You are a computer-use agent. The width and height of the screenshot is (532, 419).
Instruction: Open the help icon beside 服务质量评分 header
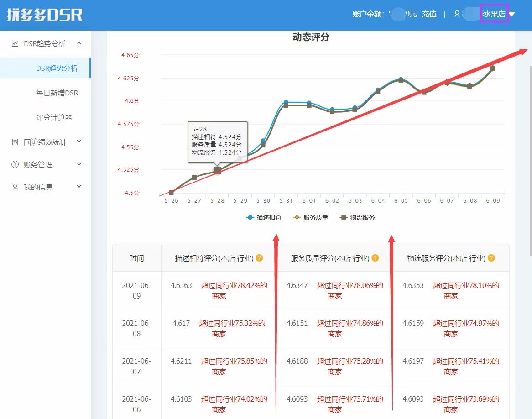375,258
